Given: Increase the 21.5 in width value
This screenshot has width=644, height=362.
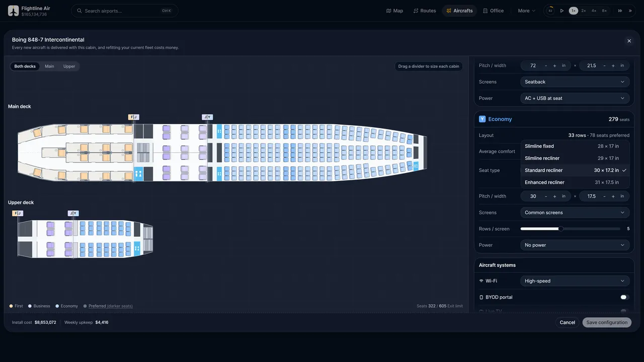Looking at the screenshot, I should click(x=613, y=65).
